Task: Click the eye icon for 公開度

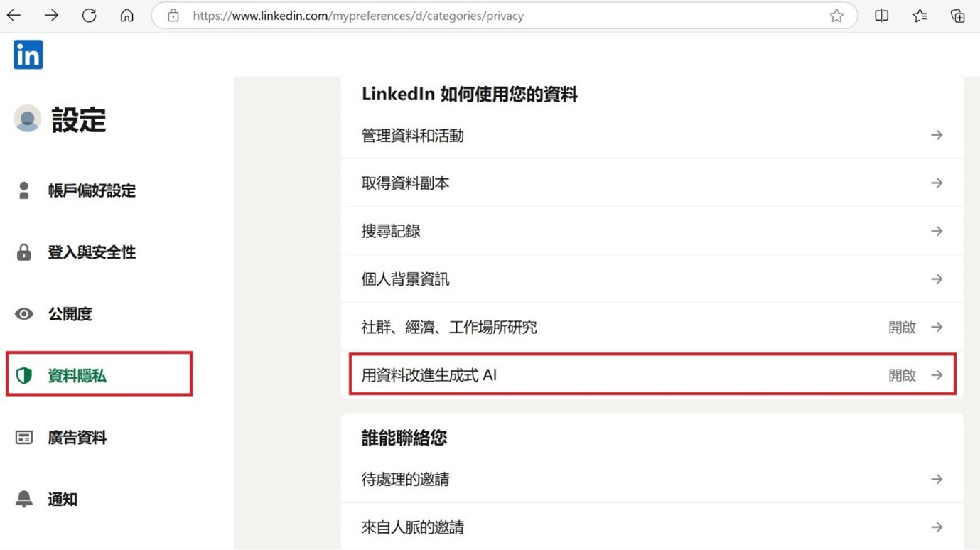Action: 23,314
